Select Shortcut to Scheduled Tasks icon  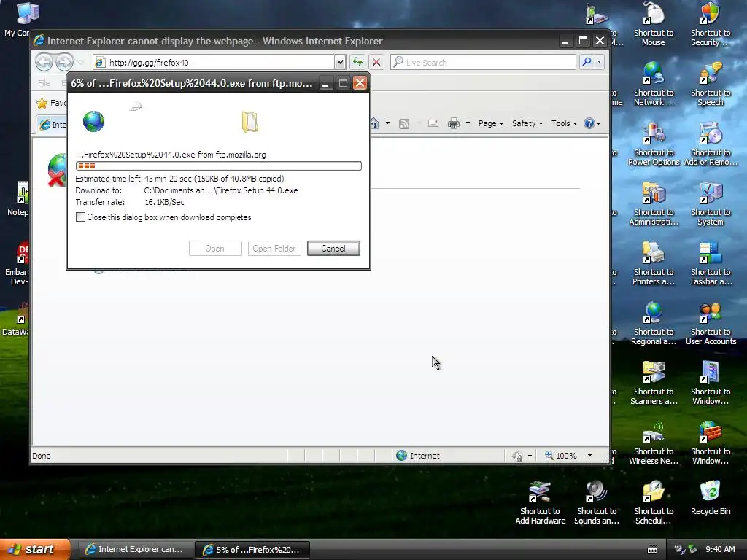coord(654,502)
